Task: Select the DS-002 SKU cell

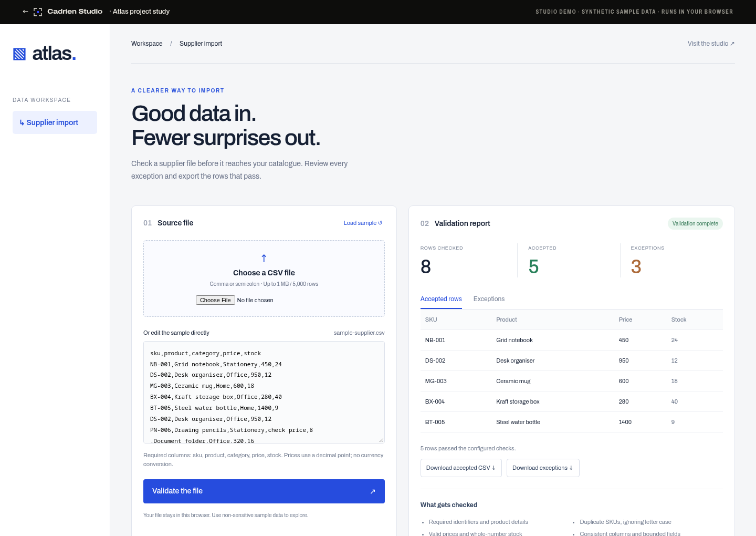Action: coord(435,360)
